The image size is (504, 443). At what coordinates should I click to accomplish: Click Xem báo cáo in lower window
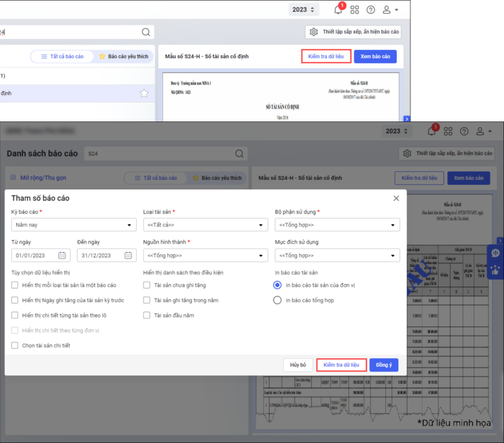(x=469, y=178)
